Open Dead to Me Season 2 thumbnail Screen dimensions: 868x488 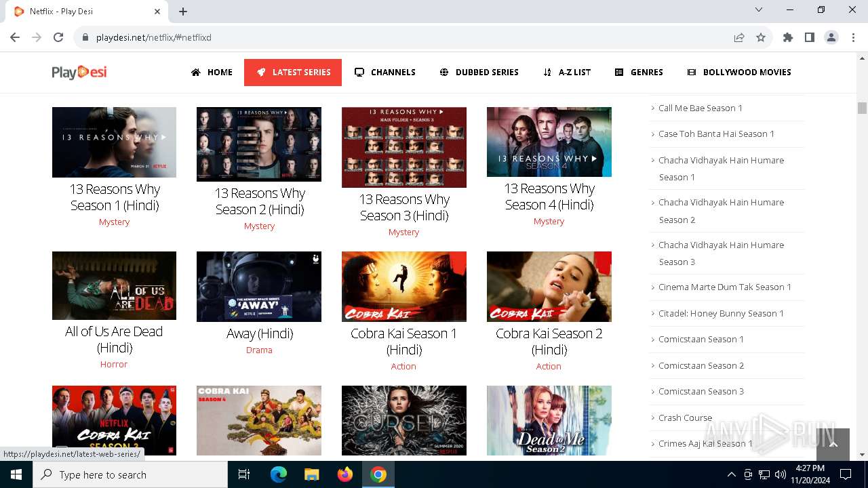[549, 421]
